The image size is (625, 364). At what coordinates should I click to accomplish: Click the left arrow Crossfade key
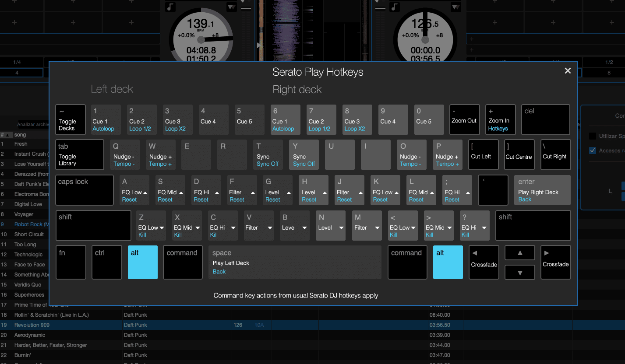(x=484, y=262)
